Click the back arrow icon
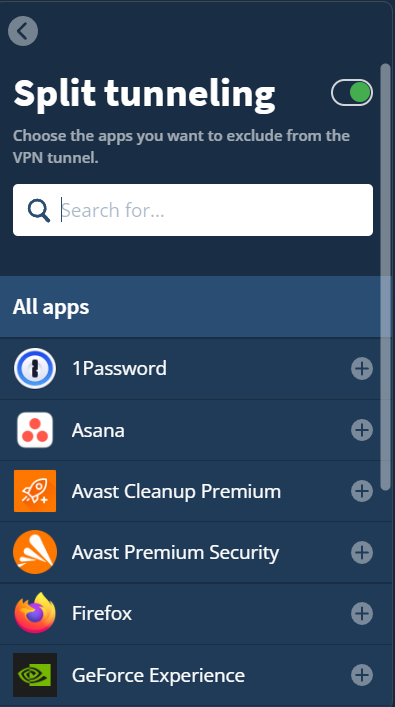Screen dimensions: 395x707 pos(23,31)
